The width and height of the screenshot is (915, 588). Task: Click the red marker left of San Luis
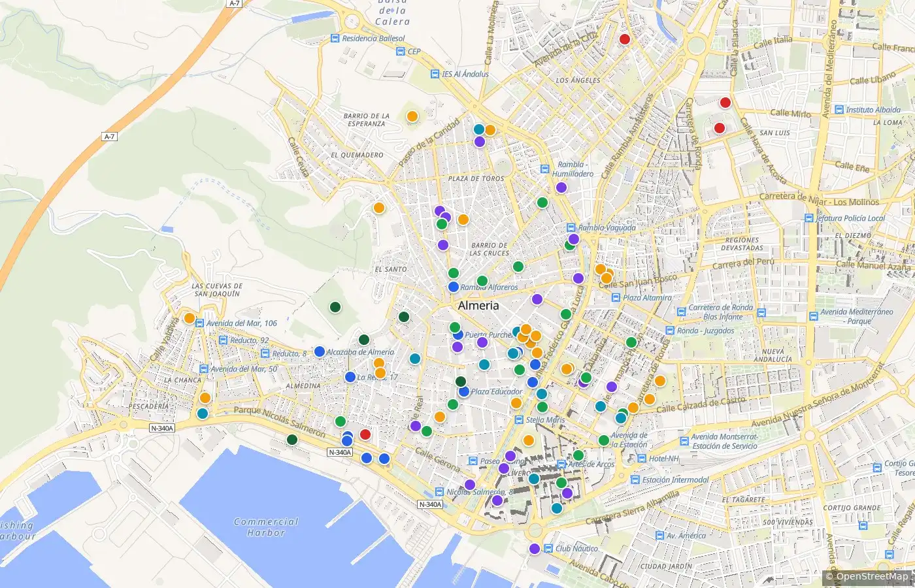[x=720, y=128]
